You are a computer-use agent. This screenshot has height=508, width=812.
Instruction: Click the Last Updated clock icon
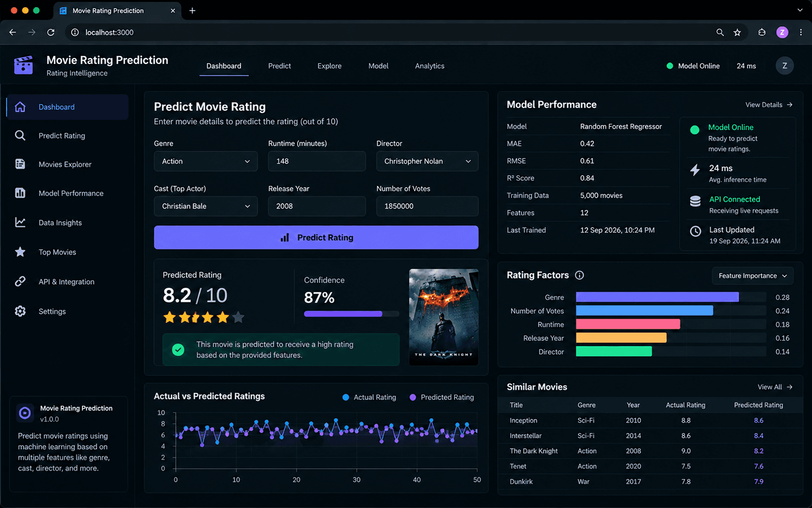(x=695, y=231)
